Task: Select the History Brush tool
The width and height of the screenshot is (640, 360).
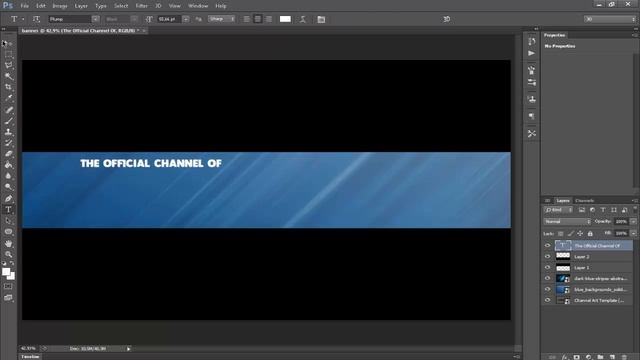Action: coord(8,143)
